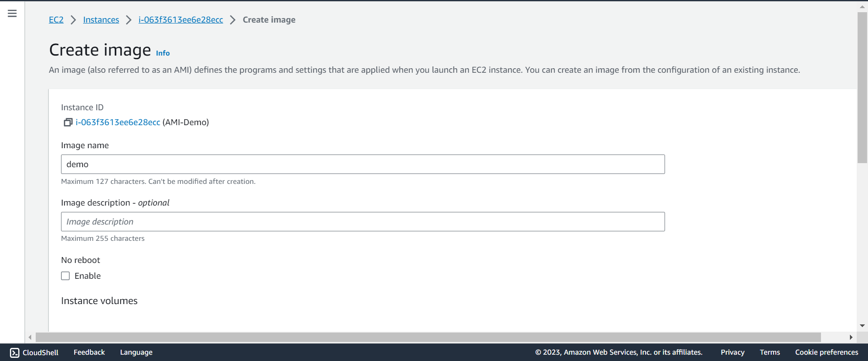Click the vertical scrollbar thumb
The image size is (868, 361).
862,88
